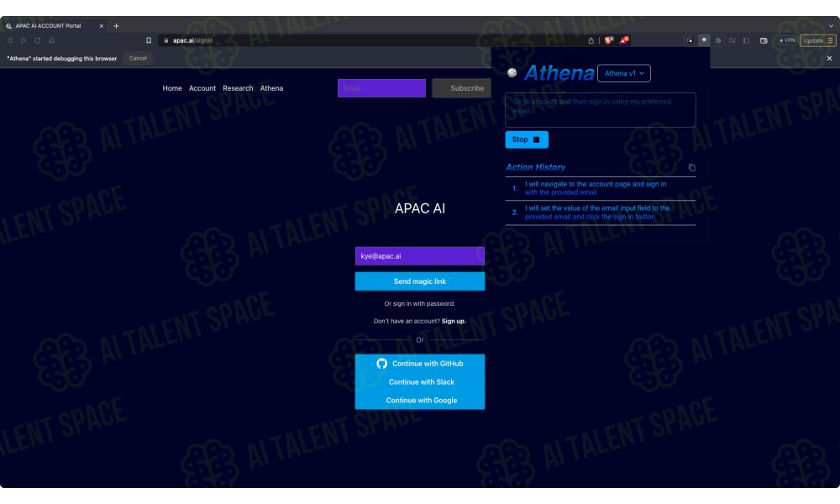Open the Athena v1 model dropdown
The image size is (840, 504).
624,73
